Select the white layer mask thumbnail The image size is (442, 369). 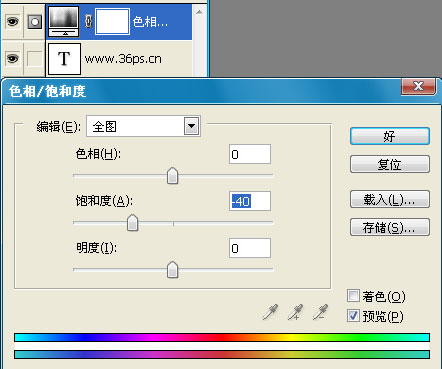112,22
